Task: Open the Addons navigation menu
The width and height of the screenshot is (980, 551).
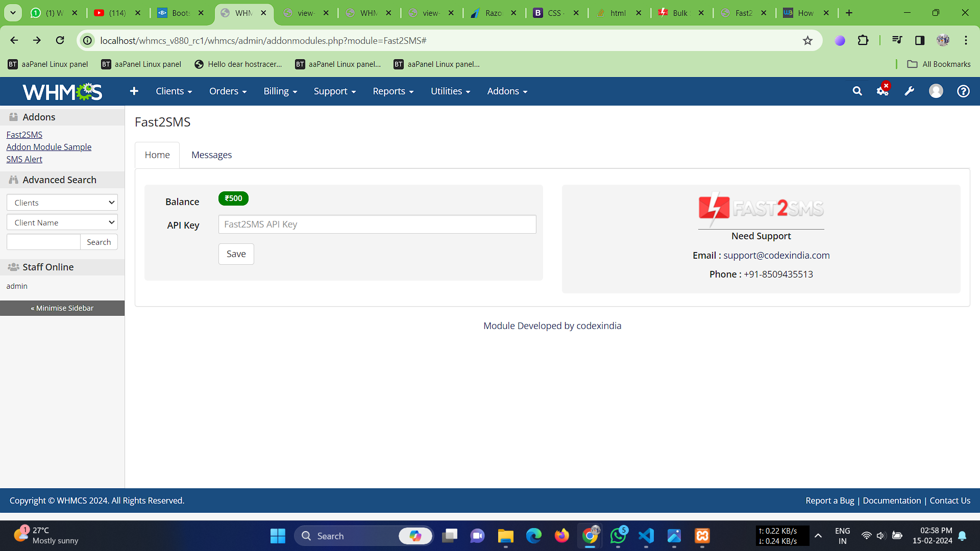Action: (x=507, y=91)
